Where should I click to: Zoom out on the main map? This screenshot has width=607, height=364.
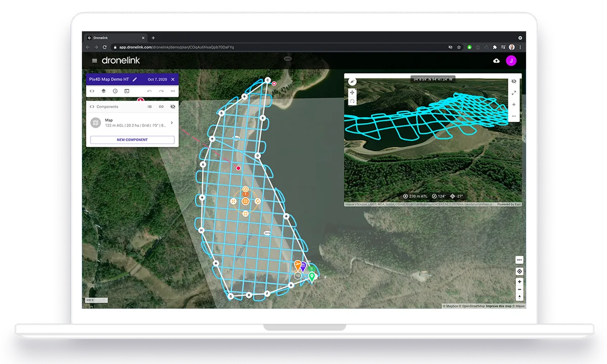[x=519, y=290]
